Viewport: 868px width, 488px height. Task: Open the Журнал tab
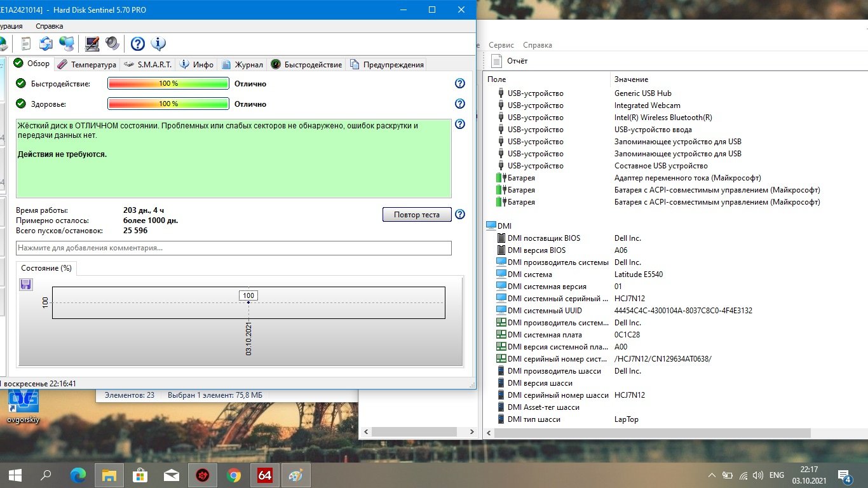tap(242, 64)
